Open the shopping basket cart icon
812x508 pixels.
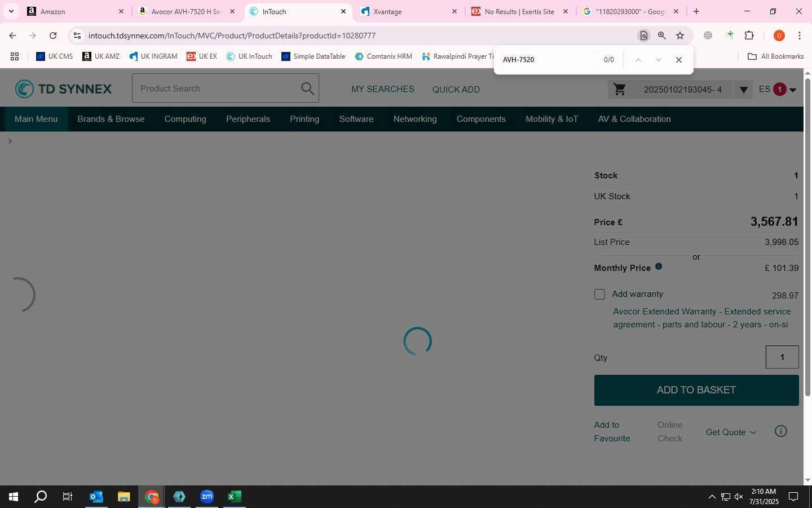(x=620, y=89)
